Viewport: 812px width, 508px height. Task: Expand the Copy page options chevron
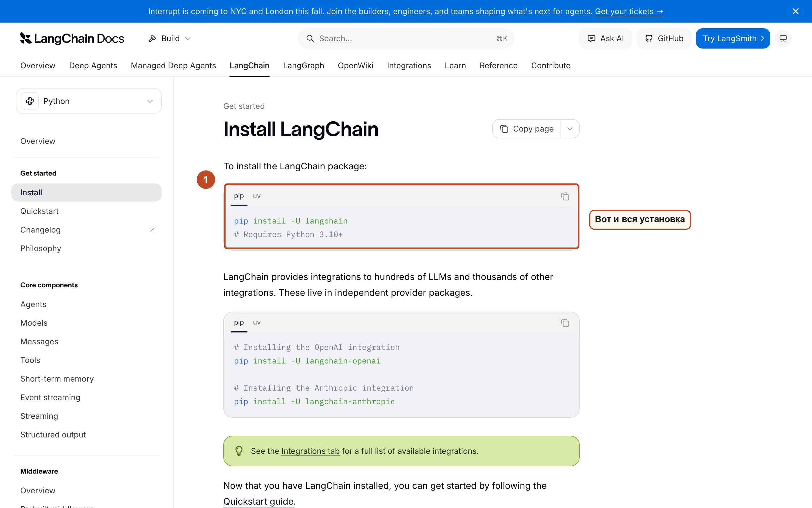point(570,129)
